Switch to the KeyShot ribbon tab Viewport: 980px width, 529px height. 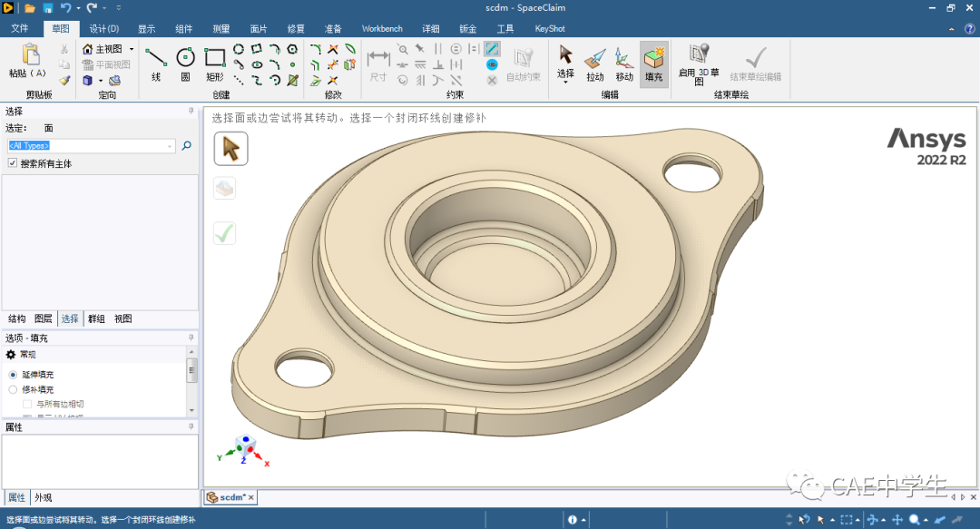tap(549, 29)
